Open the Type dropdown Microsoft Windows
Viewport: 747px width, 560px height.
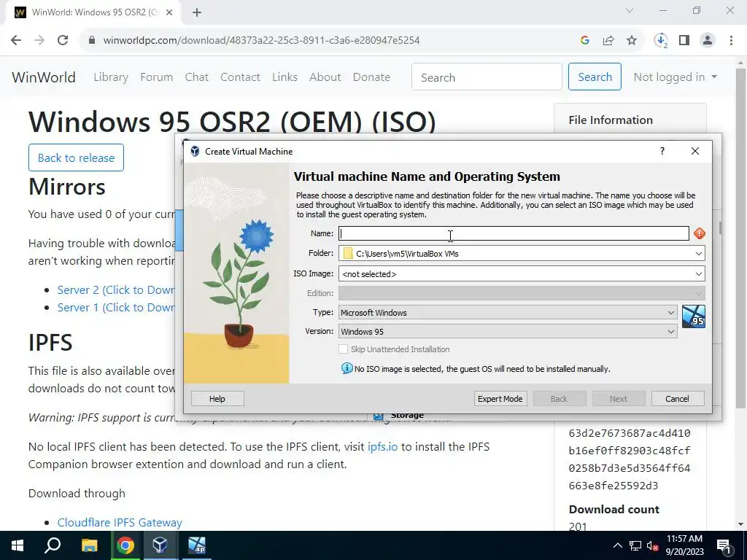[x=508, y=312]
